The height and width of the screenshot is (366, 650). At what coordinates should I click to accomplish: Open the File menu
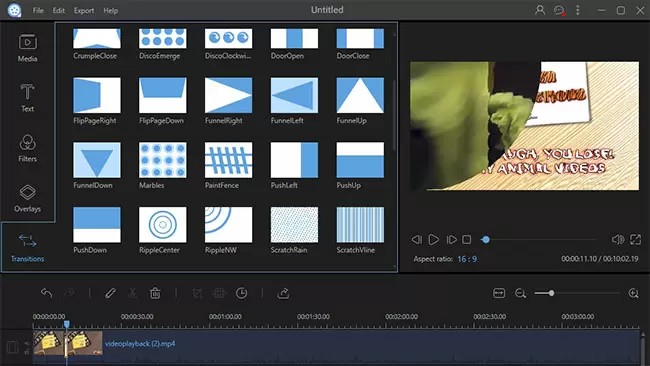click(x=38, y=11)
